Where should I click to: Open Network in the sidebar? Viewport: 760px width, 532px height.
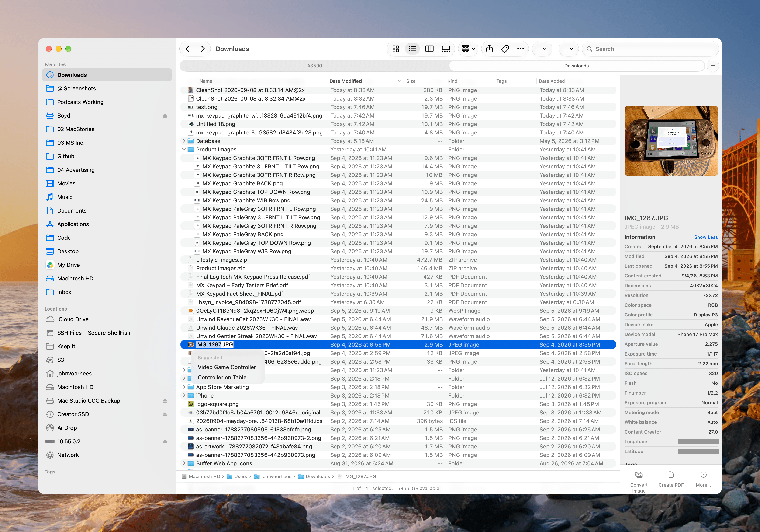[x=107, y=455]
